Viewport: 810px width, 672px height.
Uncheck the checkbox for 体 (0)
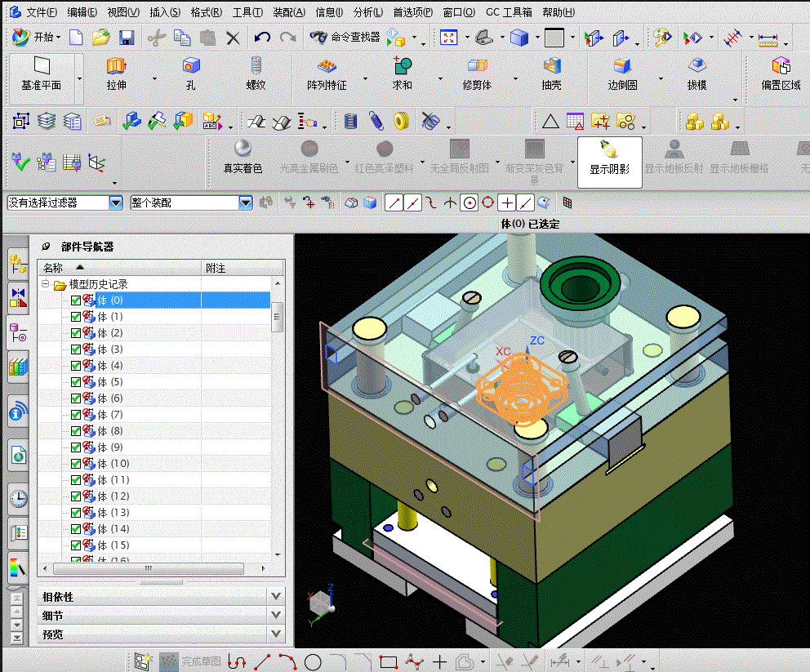coord(76,300)
